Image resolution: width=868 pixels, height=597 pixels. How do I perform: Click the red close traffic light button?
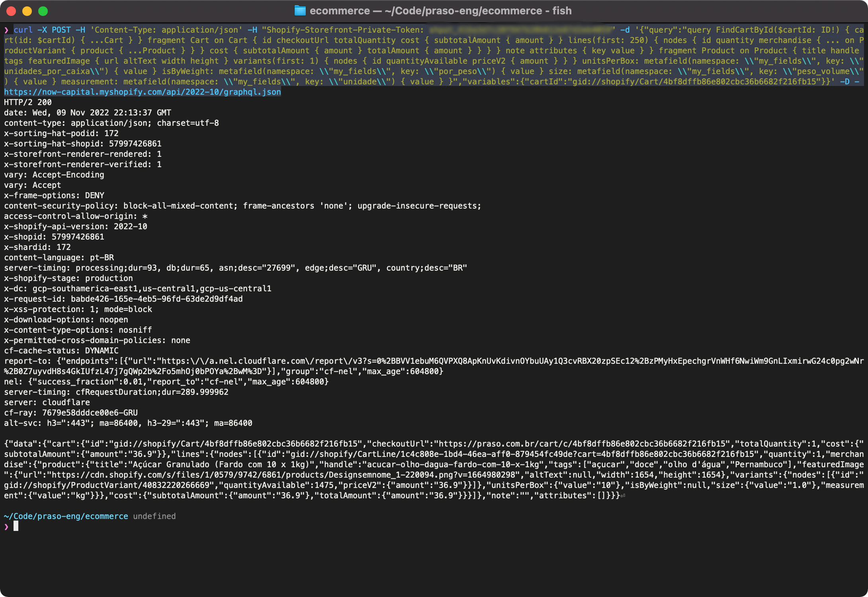[10, 12]
